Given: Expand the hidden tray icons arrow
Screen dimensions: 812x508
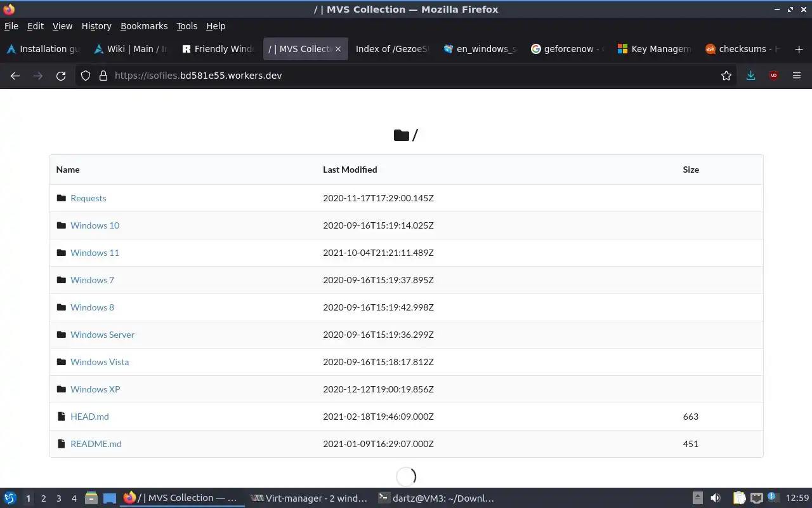Looking at the screenshot, I should pyautogui.click(x=697, y=498).
